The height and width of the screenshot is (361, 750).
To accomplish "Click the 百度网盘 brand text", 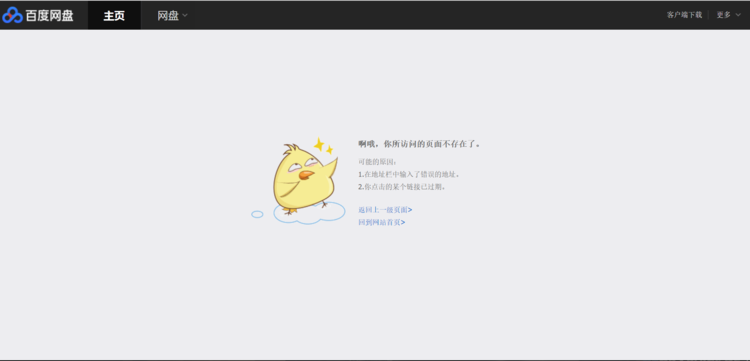I will pos(50,15).
